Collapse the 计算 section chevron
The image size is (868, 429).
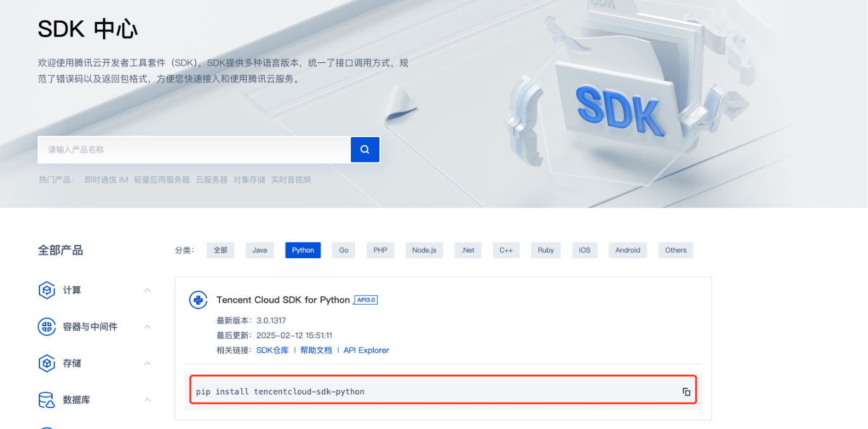147,290
